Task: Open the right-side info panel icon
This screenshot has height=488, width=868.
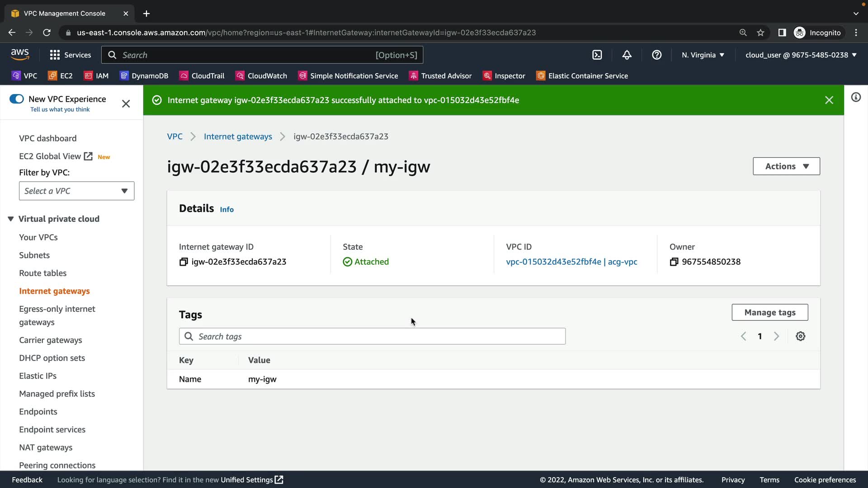Action: pos(856,97)
